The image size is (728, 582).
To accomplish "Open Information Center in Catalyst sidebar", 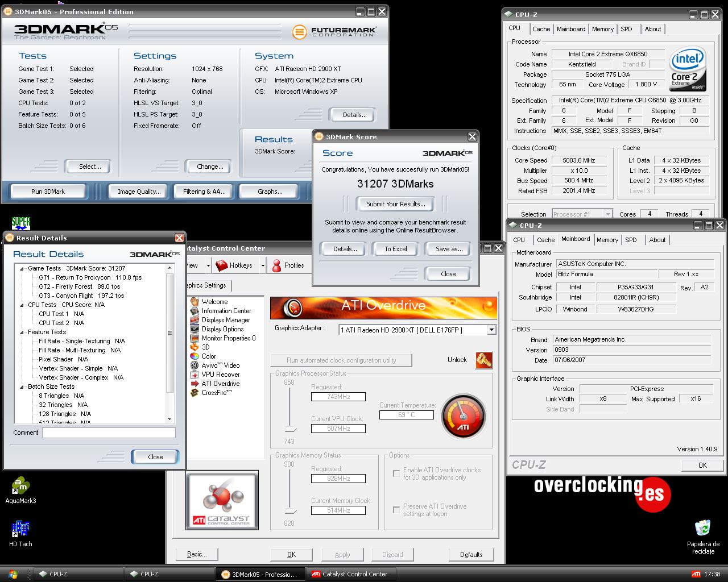I will pos(226,311).
